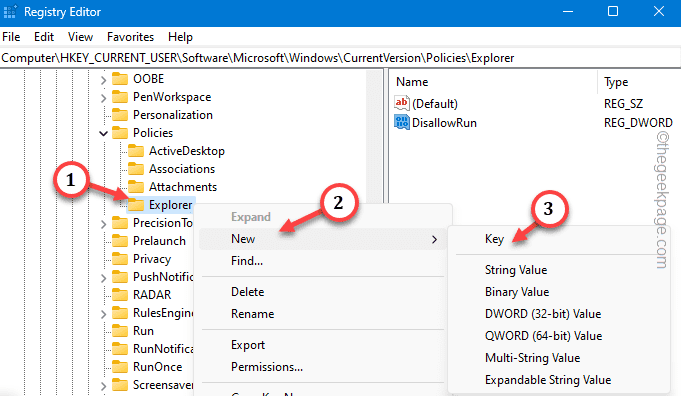Expand the PrecisionTo… tree node
Screen dimensions: 681x396
(x=103, y=224)
